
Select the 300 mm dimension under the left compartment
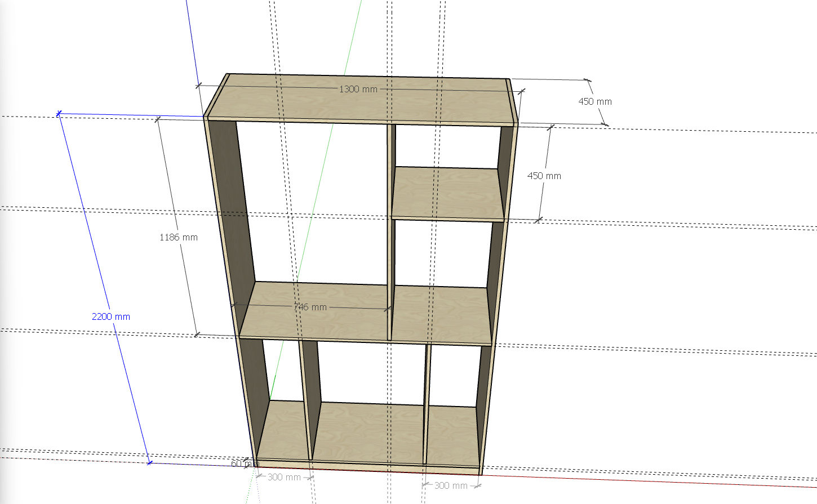[284, 477]
